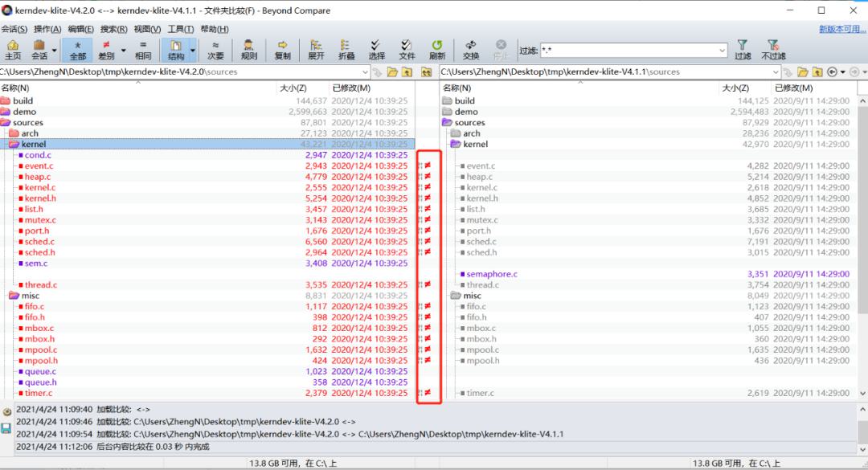Click the not-equal marker for event.c
This screenshot has height=470, width=868.
point(428,166)
